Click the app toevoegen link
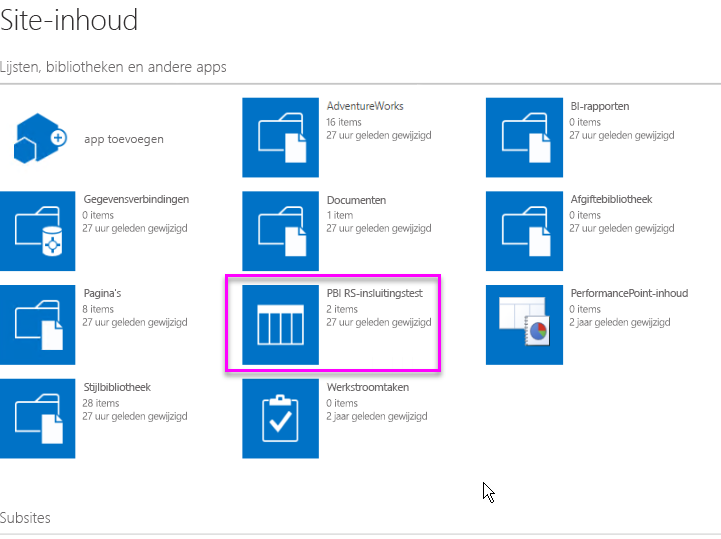721x539 pixels. tap(124, 139)
